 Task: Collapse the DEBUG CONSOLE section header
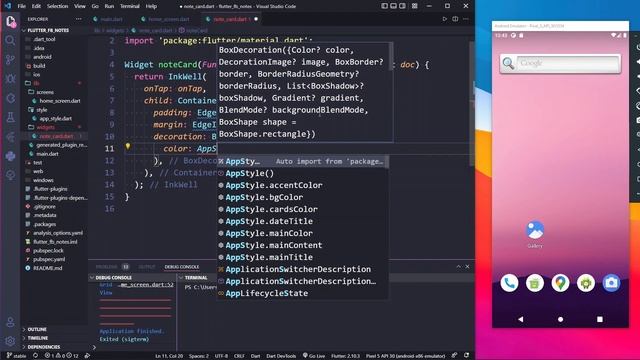113,278
